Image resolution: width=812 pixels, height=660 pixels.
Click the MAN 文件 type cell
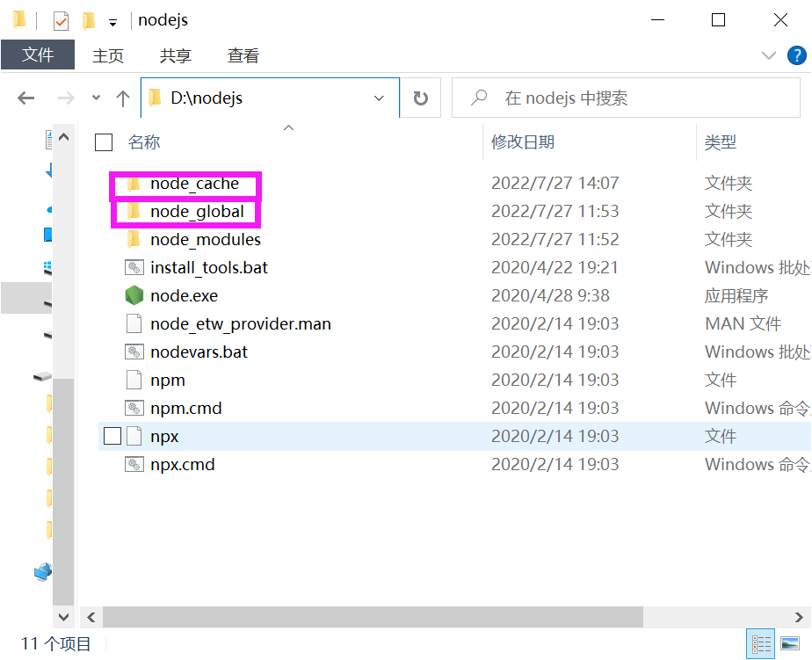[x=743, y=323]
